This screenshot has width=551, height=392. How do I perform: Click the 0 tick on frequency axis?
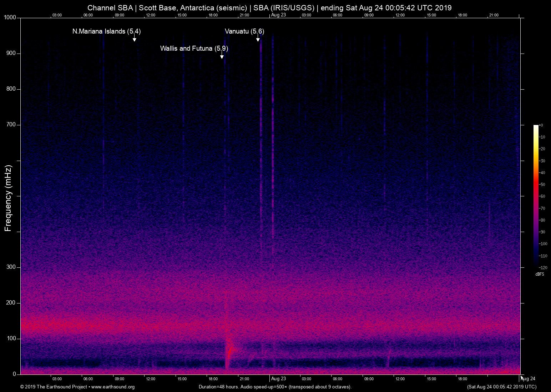click(14, 374)
